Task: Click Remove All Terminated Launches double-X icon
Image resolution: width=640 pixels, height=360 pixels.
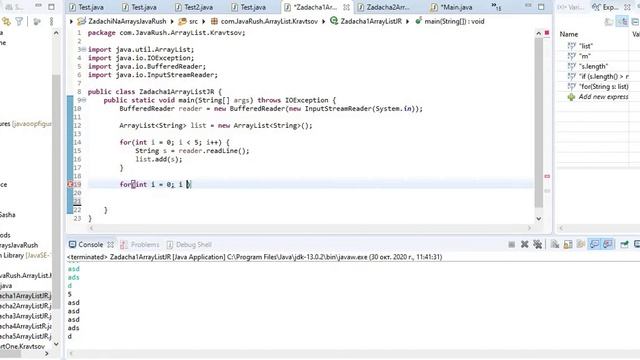Action: (x=538, y=244)
